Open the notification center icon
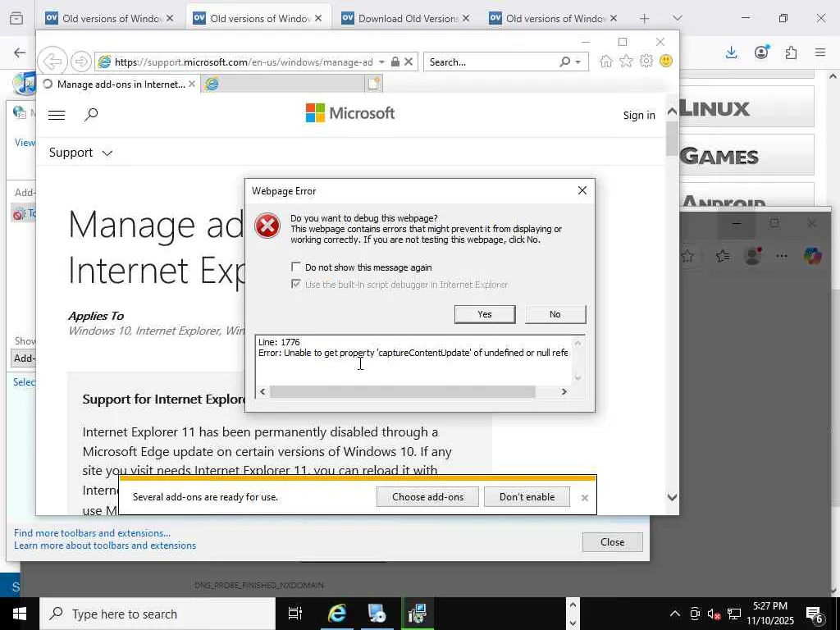 pyautogui.click(x=815, y=615)
